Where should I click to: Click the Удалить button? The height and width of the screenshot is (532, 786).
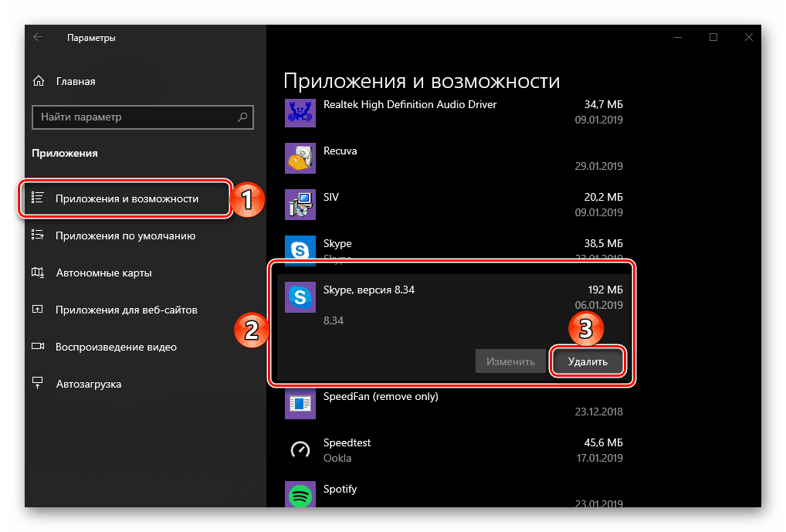tap(588, 361)
